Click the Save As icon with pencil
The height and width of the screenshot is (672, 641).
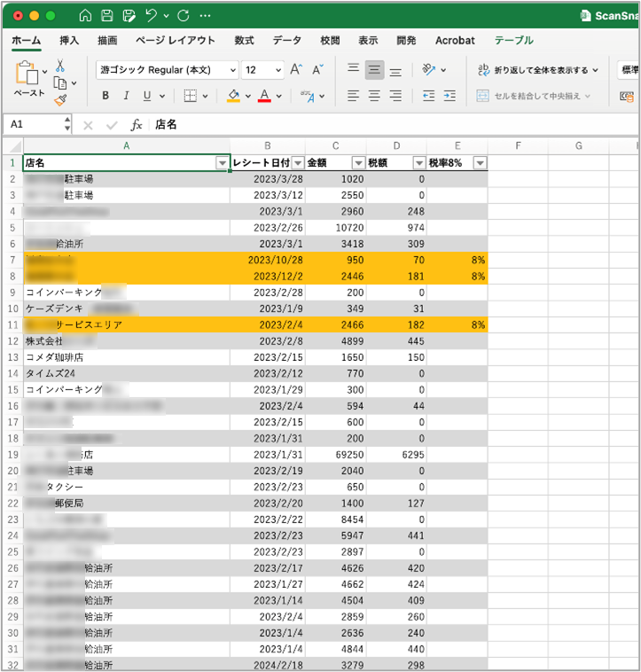(129, 16)
